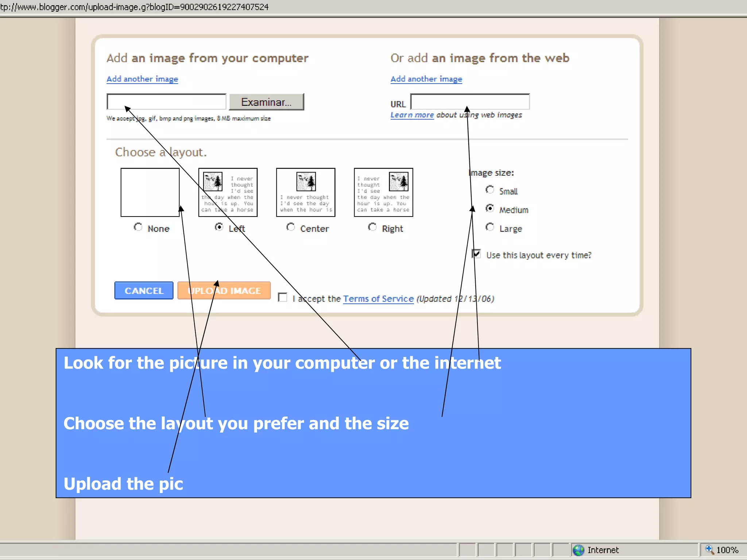747x560 pixels.
Task: Click the Examinar browse button
Action: click(x=266, y=102)
